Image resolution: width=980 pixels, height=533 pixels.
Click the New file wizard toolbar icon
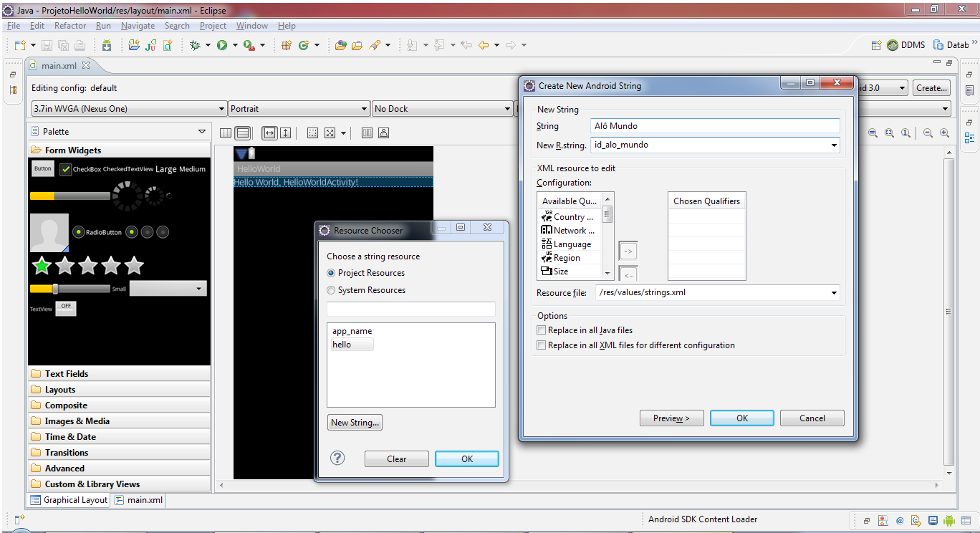click(21, 45)
